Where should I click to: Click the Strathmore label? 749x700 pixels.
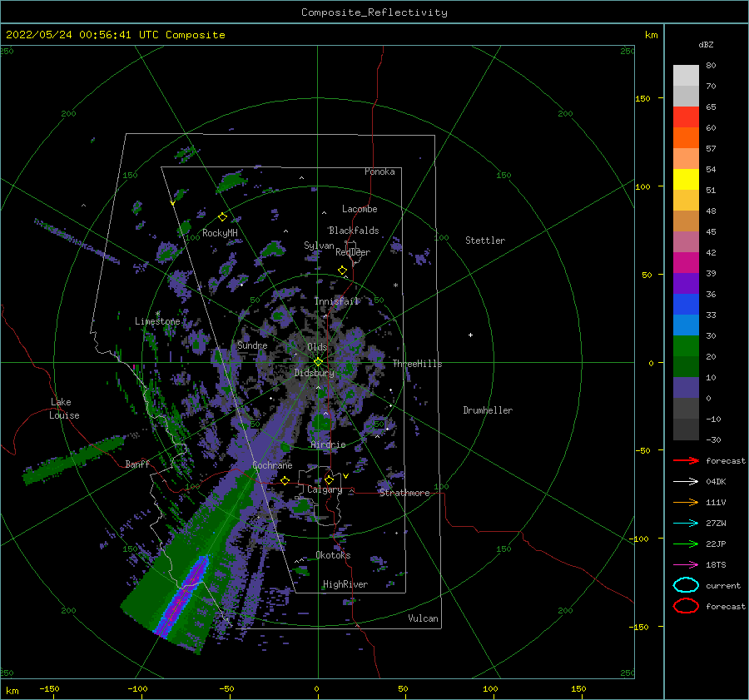404,493
